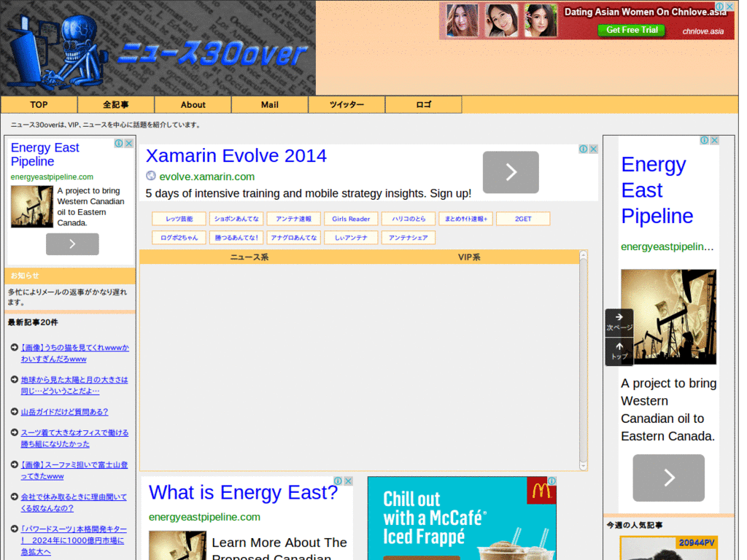Screen dimensions: 747x560
Task: Switch to the VIP系 tab
Action: tap(469, 257)
